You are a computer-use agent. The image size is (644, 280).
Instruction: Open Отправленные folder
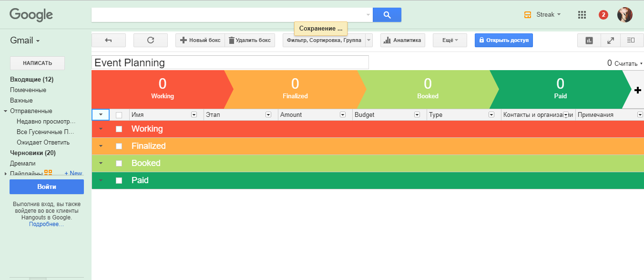[31, 111]
